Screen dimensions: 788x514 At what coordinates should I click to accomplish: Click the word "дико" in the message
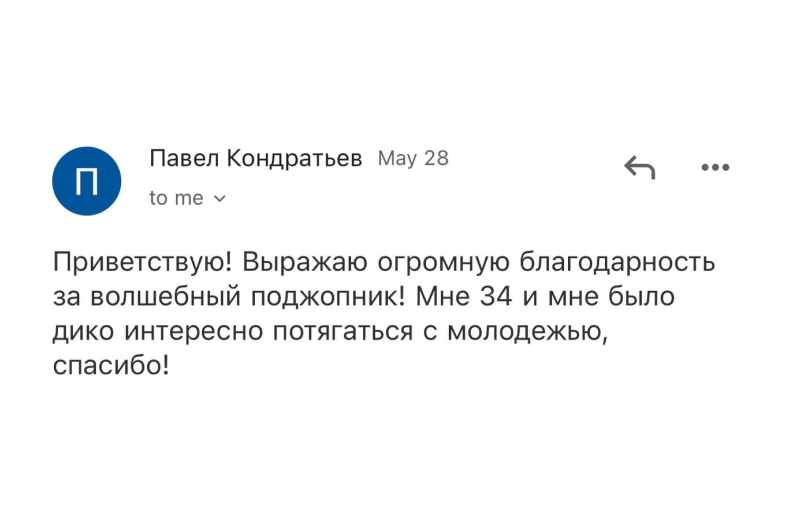pyautogui.click(x=77, y=333)
